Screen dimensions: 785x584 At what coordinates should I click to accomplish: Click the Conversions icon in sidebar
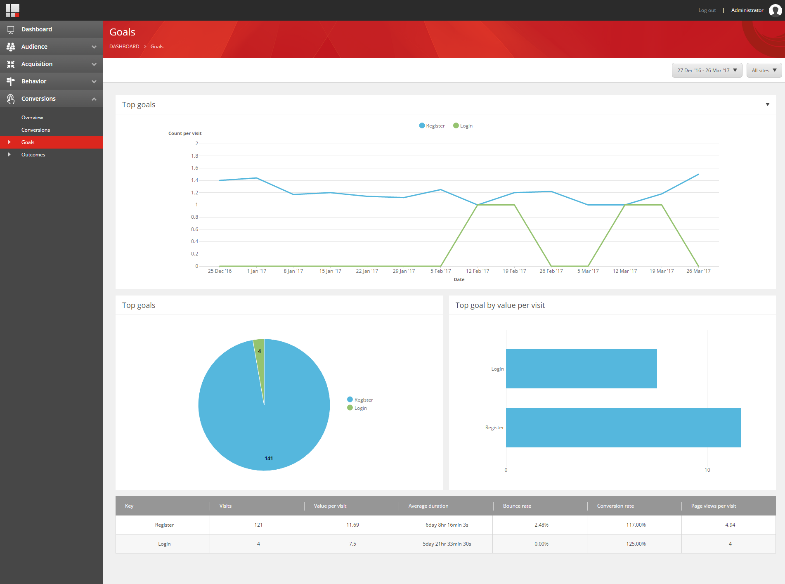[11, 99]
